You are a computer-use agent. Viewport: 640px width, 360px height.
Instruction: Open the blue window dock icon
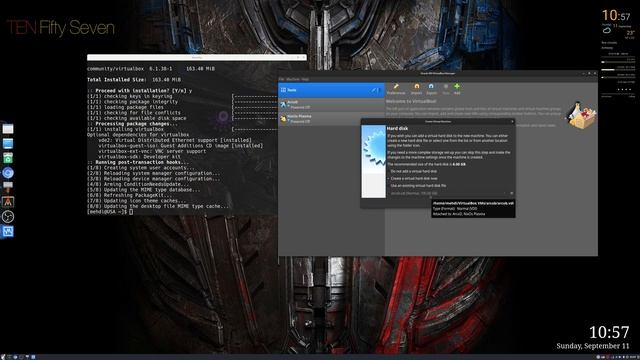click(8, 143)
